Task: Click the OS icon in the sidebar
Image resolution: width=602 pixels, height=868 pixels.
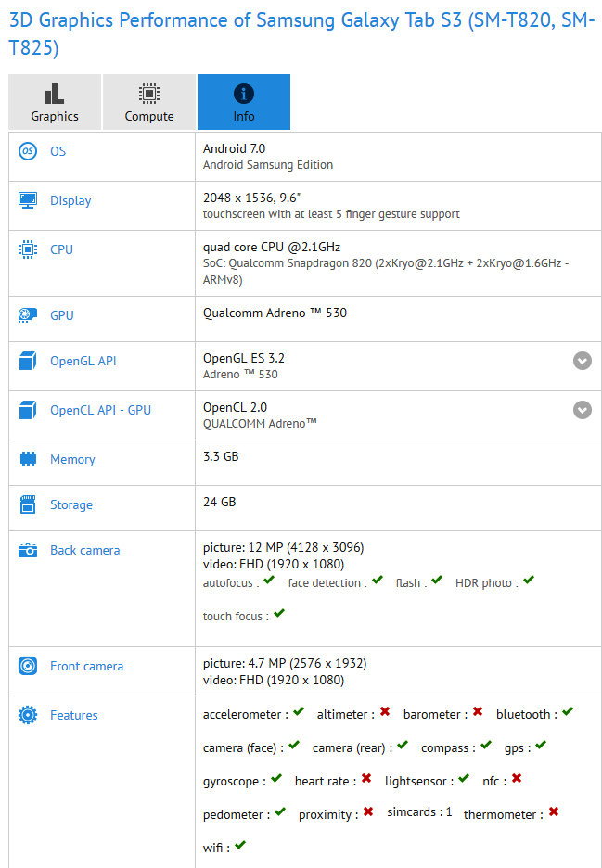Action: pos(29,151)
